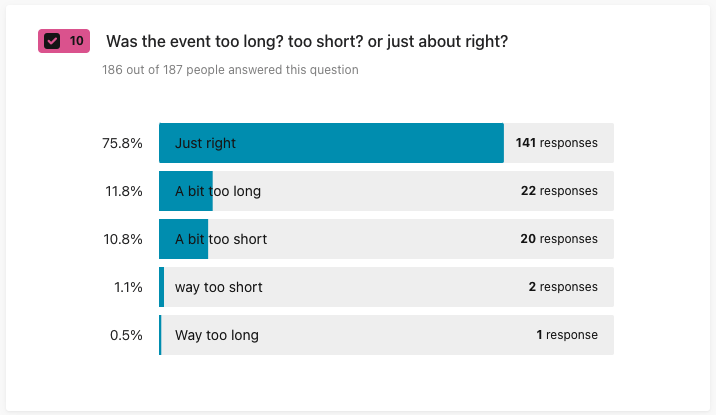Click the '186 out of 187 people' subtitle
716x415 pixels.
click(x=230, y=70)
